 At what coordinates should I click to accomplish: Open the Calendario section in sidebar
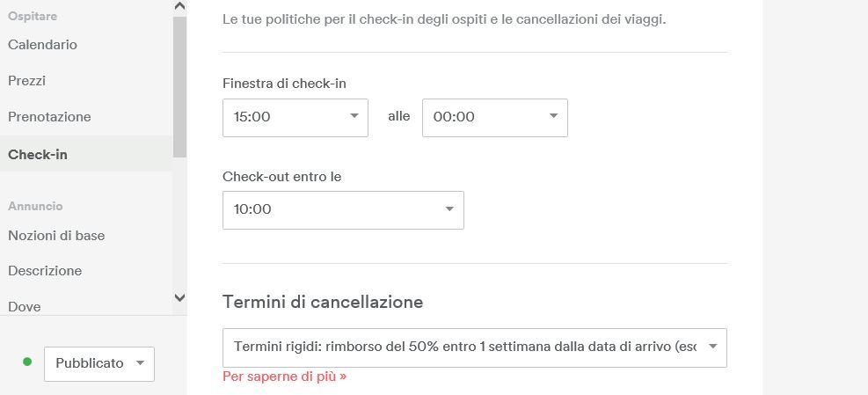pos(42,45)
